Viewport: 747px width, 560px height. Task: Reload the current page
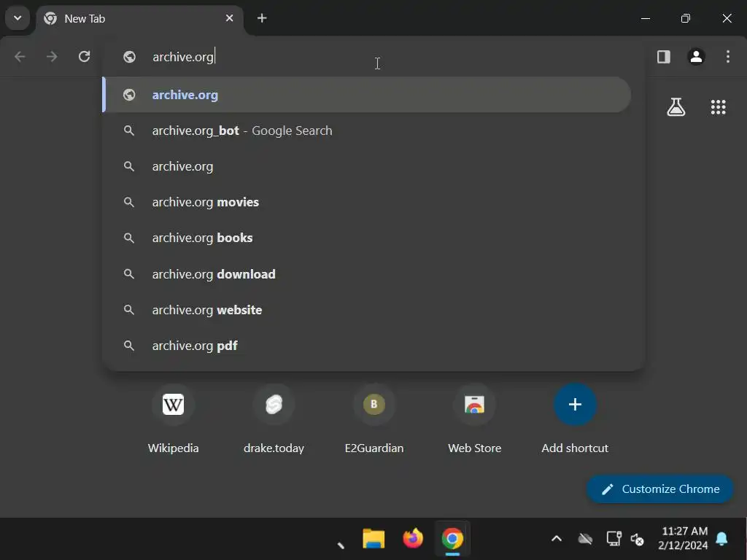click(x=84, y=57)
